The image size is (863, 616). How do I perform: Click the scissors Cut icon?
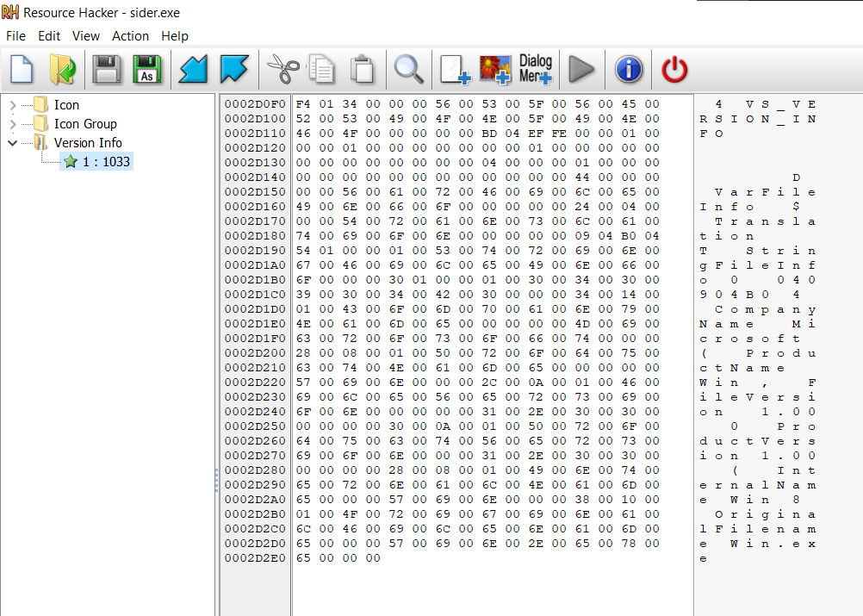(282, 70)
